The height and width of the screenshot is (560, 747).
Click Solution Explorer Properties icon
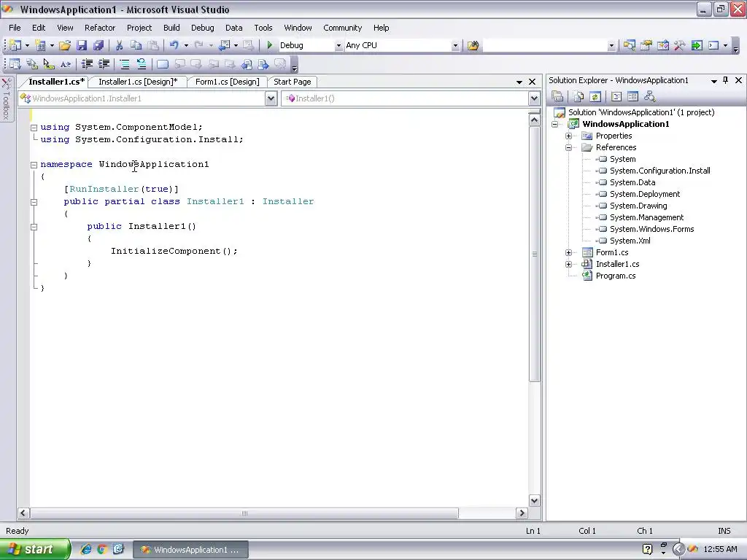click(x=557, y=97)
